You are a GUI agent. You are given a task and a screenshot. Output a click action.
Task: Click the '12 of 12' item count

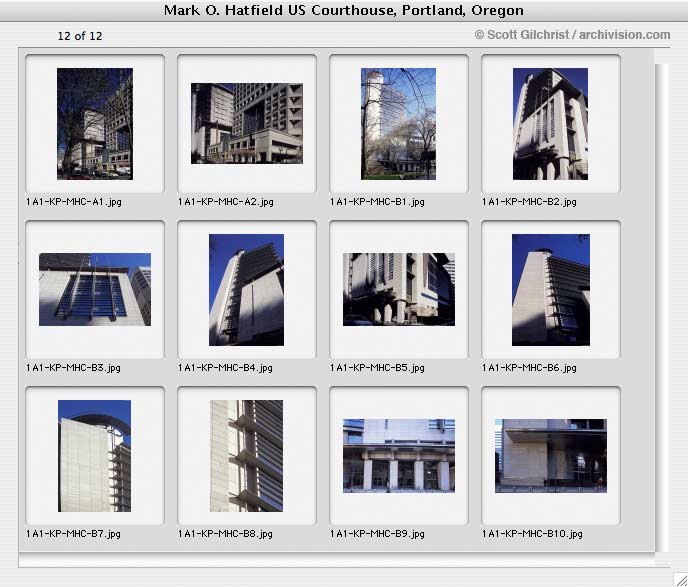[x=80, y=36]
